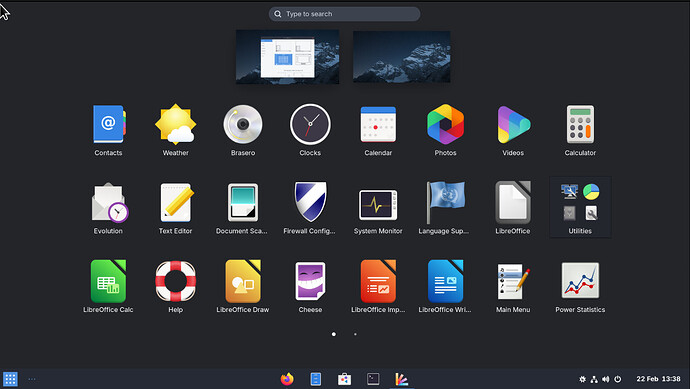The height and width of the screenshot is (389, 690).
Task: Select the first workspace thumbnail with window
Action: [287, 56]
